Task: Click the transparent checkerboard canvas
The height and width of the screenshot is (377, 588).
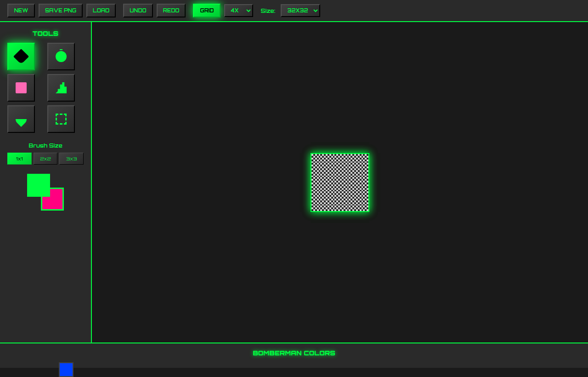Action: 340,182
